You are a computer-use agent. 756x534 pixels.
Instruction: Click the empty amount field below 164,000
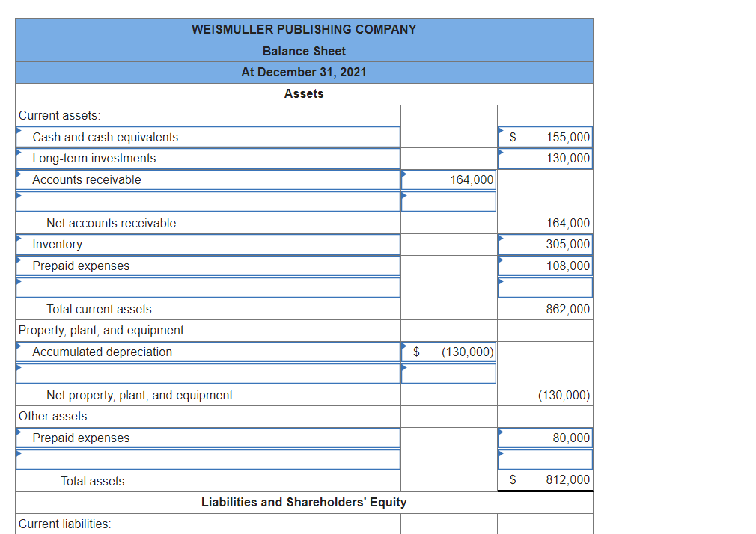click(x=448, y=200)
